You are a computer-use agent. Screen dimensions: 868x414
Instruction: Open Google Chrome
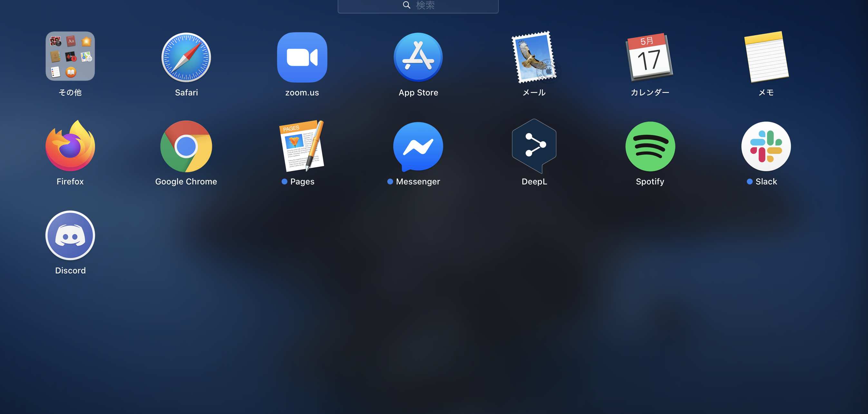coord(186,146)
